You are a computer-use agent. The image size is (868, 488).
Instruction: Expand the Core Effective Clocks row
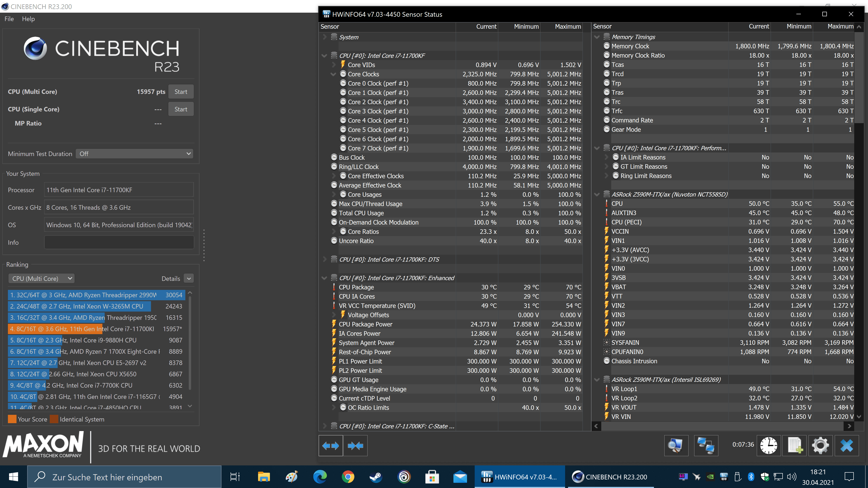[334, 176]
